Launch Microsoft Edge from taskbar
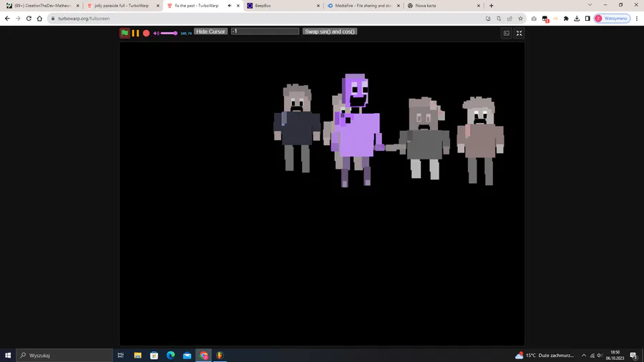644x362 pixels. (170, 356)
